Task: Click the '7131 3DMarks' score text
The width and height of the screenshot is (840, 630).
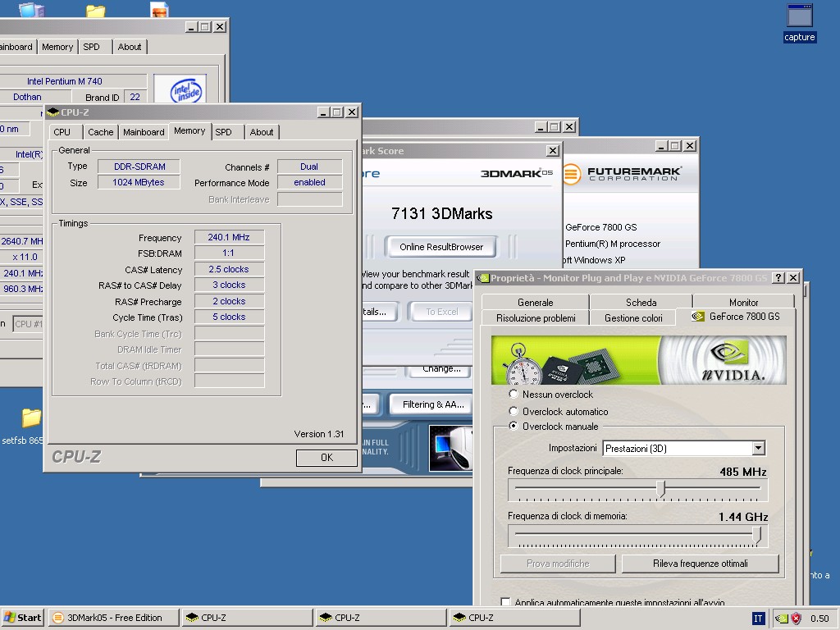Action: click(441, 214)
